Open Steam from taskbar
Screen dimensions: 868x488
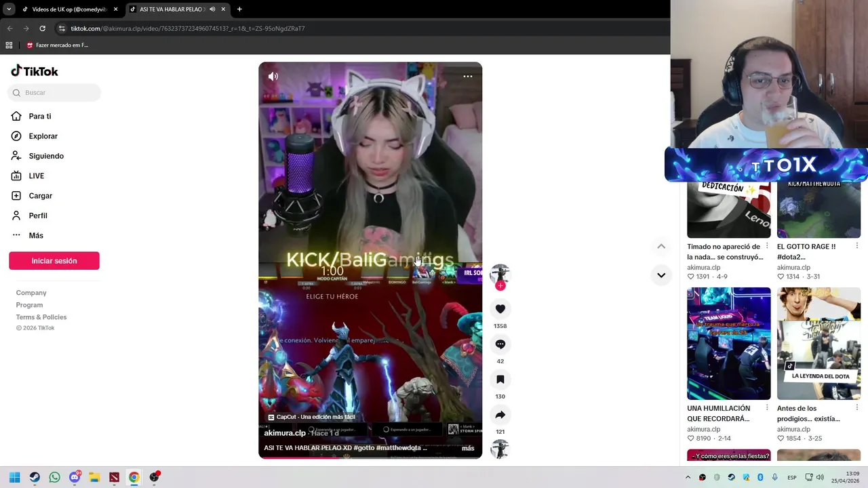35,477
